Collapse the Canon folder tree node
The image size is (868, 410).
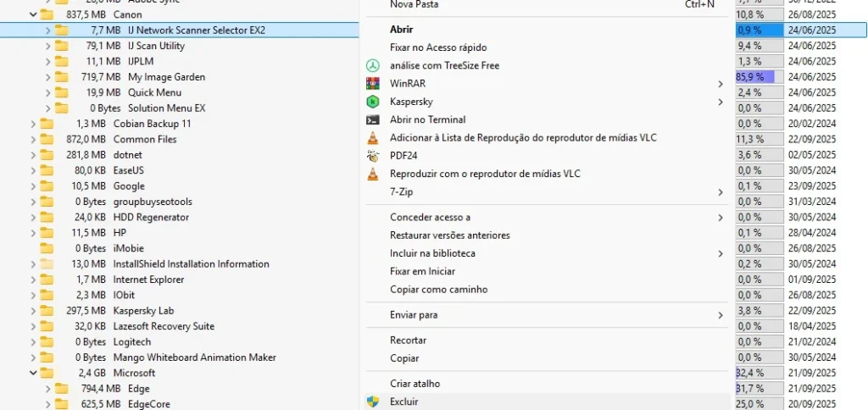[x=33, y=14]
